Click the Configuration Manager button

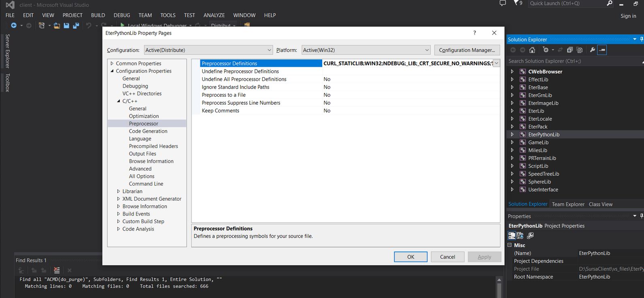pos(467,50)
